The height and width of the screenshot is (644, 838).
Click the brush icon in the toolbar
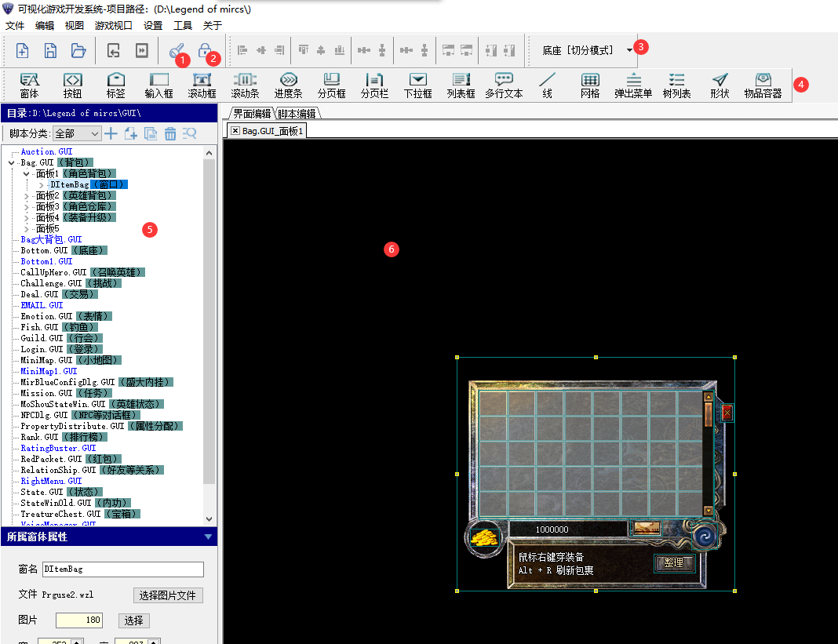tap(177, 50)
